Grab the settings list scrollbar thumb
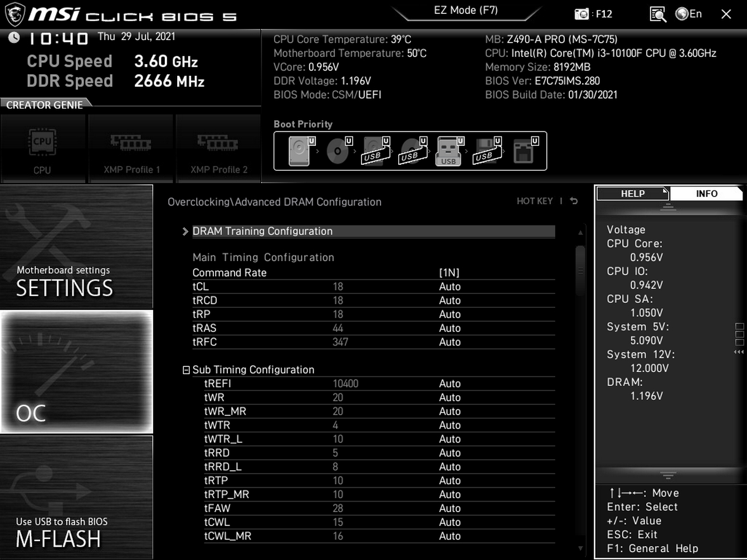This screenshot has width=747, height=560. (x=580, y=271)
